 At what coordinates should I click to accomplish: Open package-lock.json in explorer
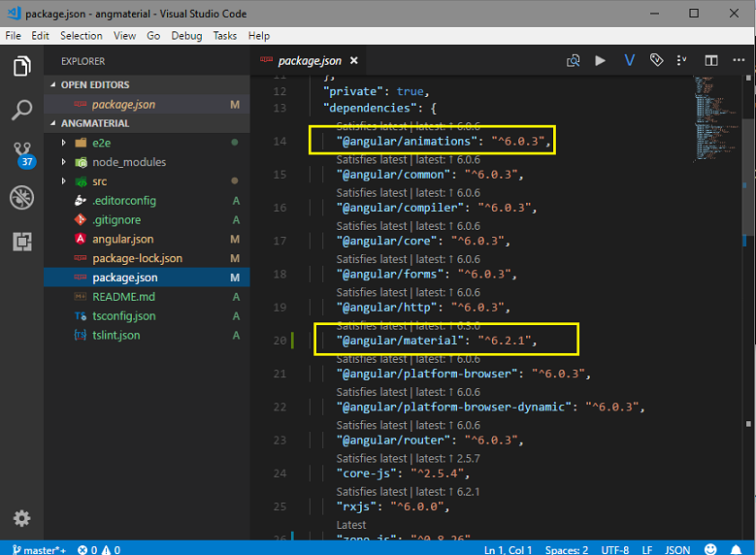coord(147,258)
